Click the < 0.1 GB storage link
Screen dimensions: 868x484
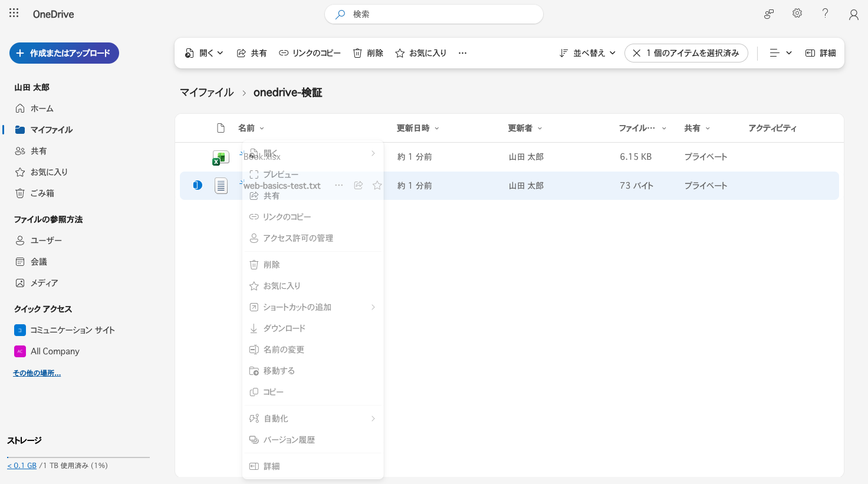click(22, 466)
